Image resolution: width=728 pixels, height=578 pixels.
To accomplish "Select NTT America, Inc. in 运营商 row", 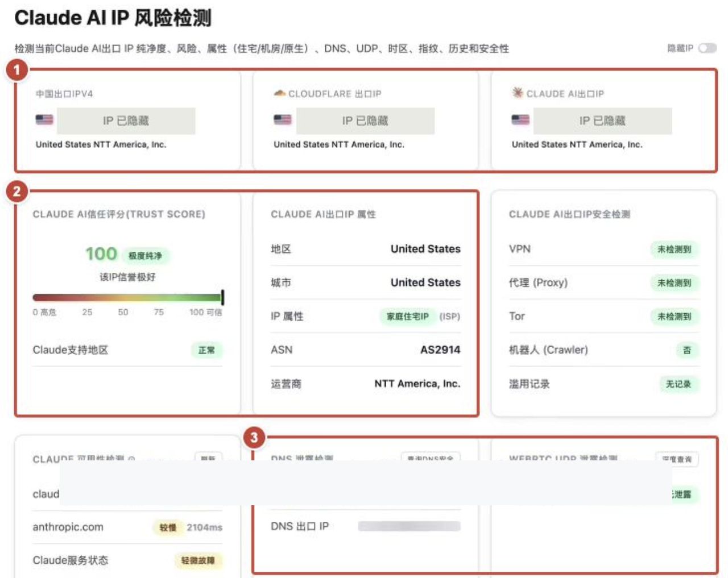I will point(417,384).
